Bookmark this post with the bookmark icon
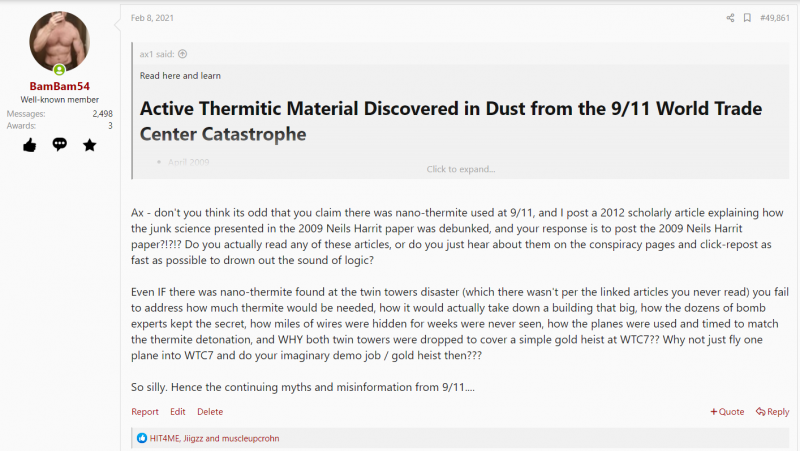Image resolution: width=800 pixels, height=451 pixels. (x=747, y=18)
